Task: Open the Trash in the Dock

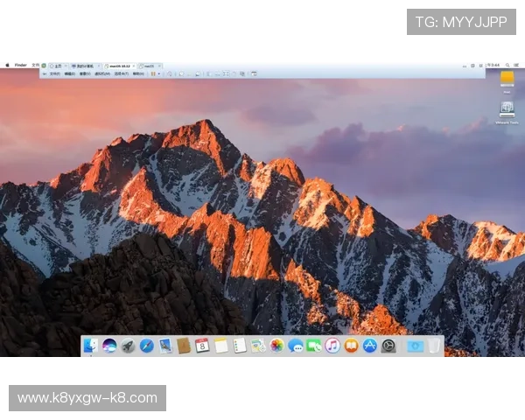Action: [434, 346]
